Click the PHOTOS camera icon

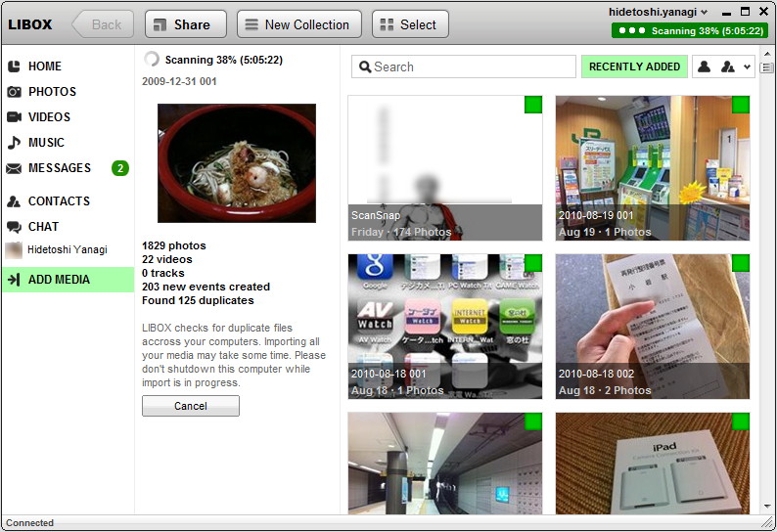click(14, 92)
